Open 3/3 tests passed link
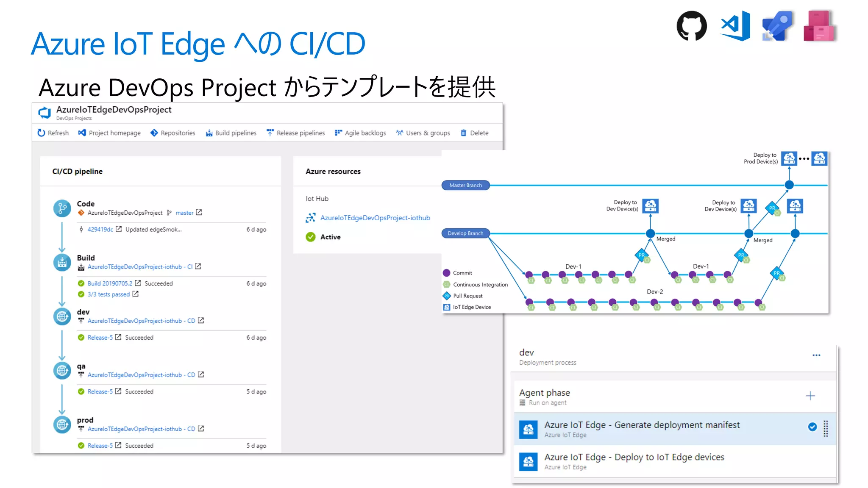 [x=108, y=294]
